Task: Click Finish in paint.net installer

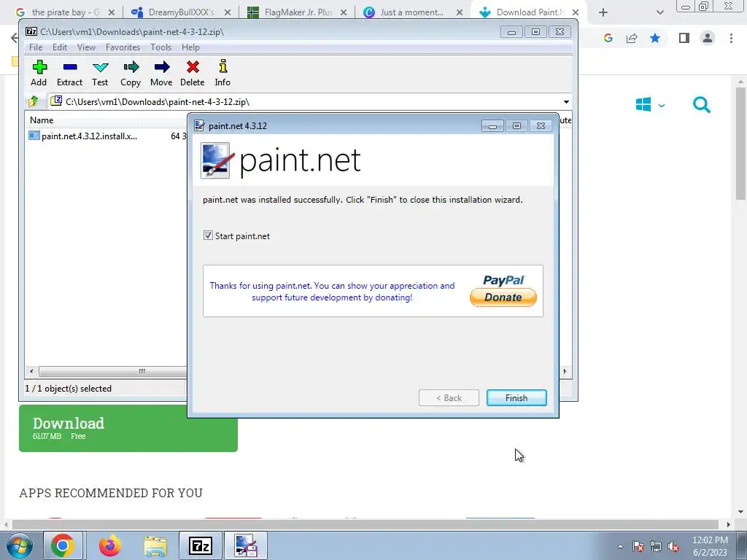Action: click(x=516, y=397)
